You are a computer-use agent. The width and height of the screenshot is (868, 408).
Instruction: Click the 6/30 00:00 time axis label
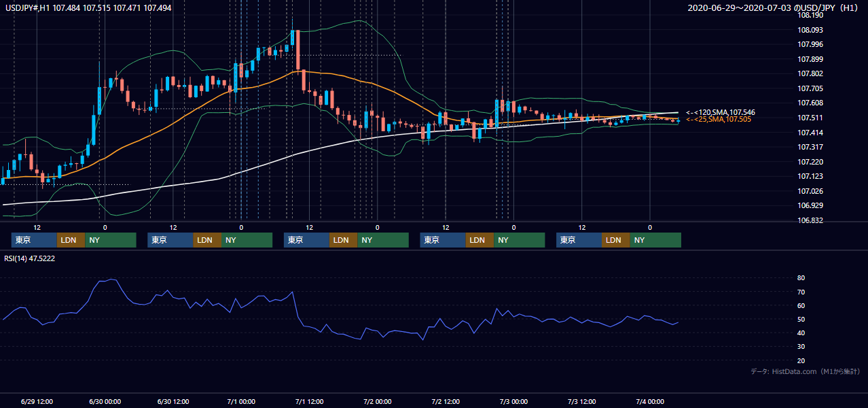click(105, 401)
